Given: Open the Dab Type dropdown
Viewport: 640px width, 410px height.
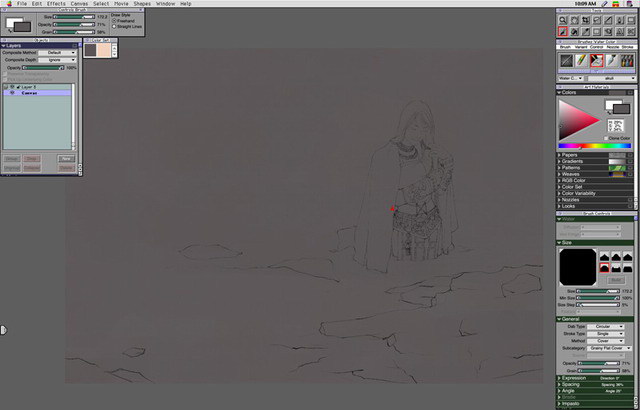Looking at the screenshot, I should [x=606, y=327].
